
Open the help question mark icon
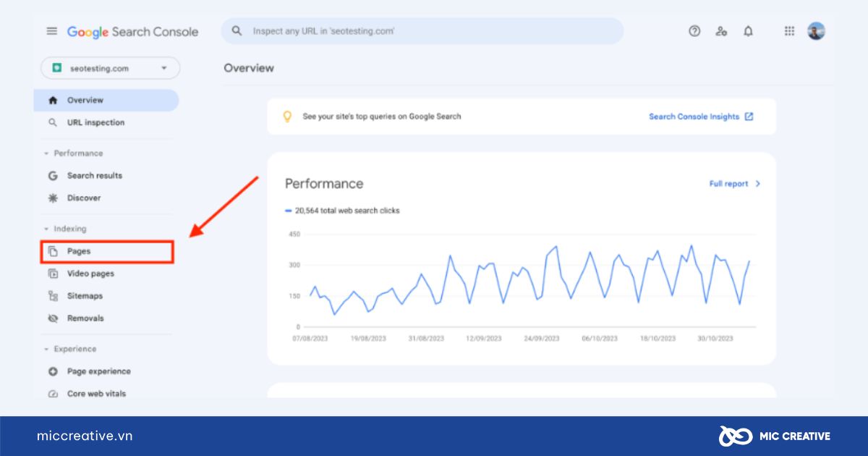(694, 31)
